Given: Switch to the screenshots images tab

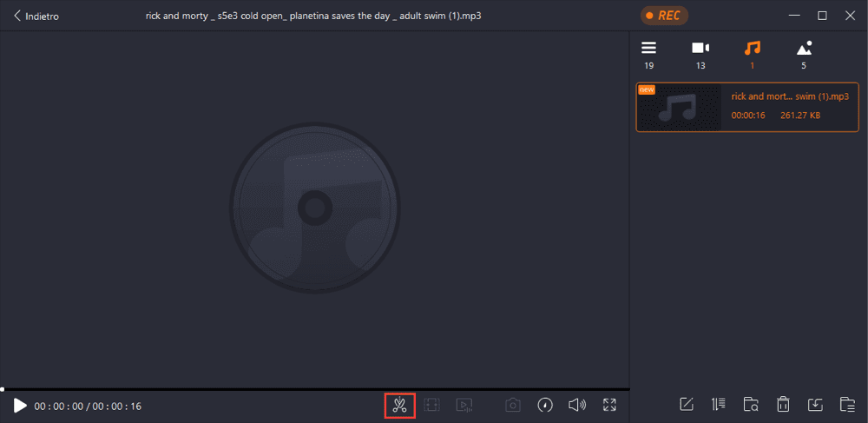Looking at the screenshot, I should tap(804, 55).
